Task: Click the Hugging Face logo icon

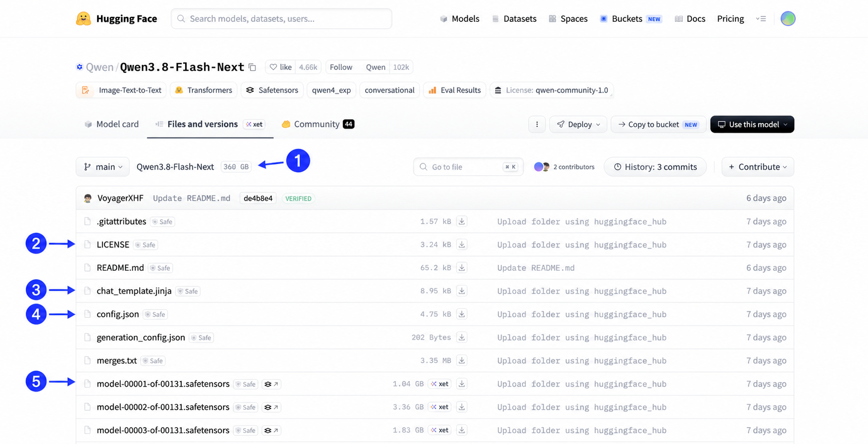Action: 83,19
